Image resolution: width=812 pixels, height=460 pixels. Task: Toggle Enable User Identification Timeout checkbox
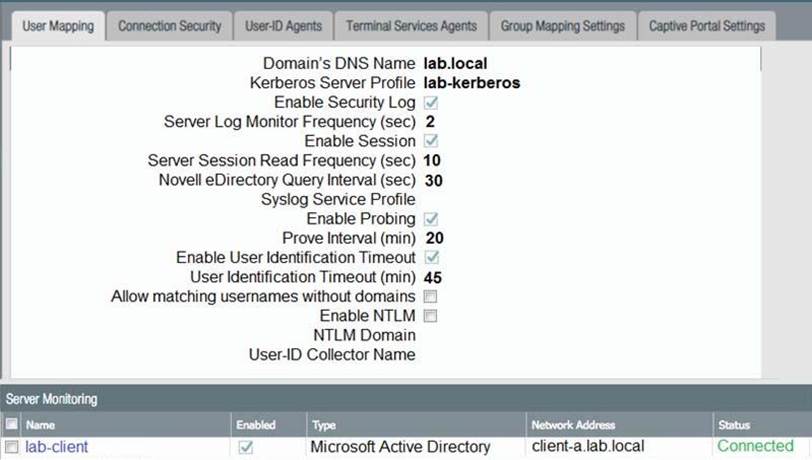coord(431,258)
